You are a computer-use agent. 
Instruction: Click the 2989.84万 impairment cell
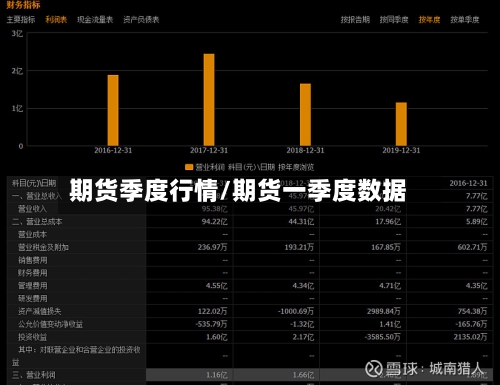pos(384,311)
